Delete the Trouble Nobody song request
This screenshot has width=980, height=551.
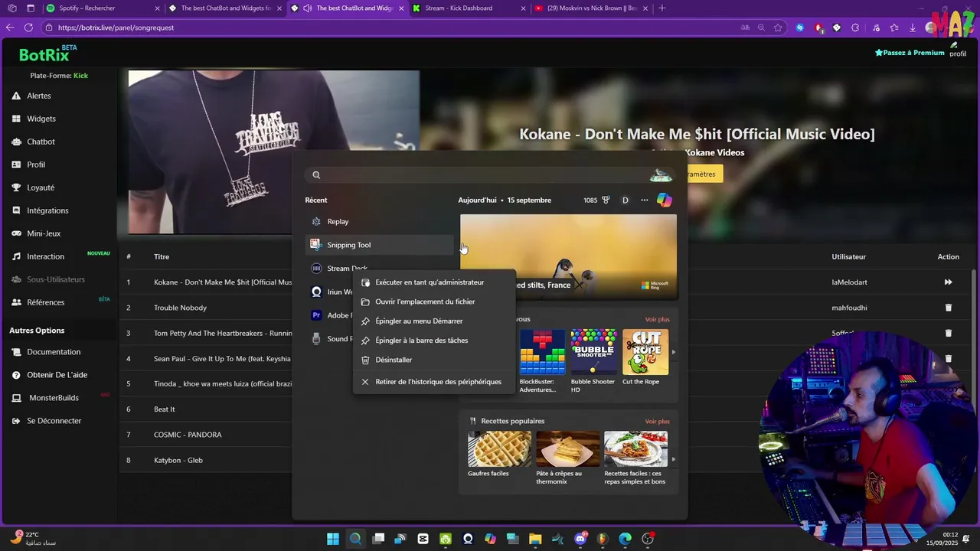pyautogui.click(x=948, y=308)
